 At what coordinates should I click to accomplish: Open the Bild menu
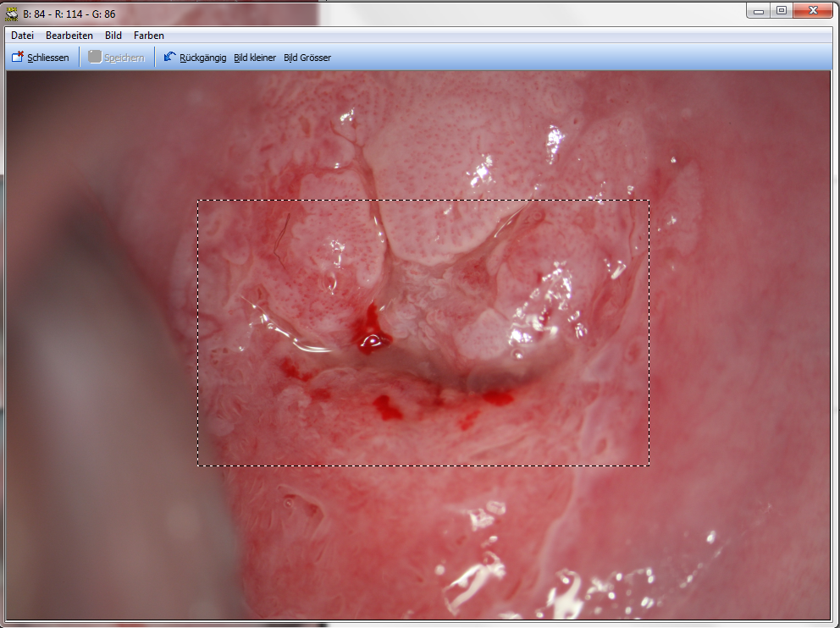click(113, 36)
